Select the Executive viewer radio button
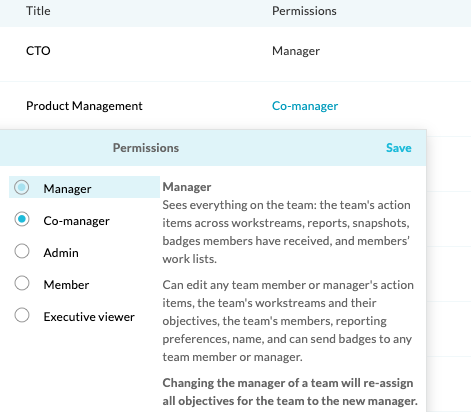Image resolution: width=471 pixels, height=412 pixels. coord(22,315)
